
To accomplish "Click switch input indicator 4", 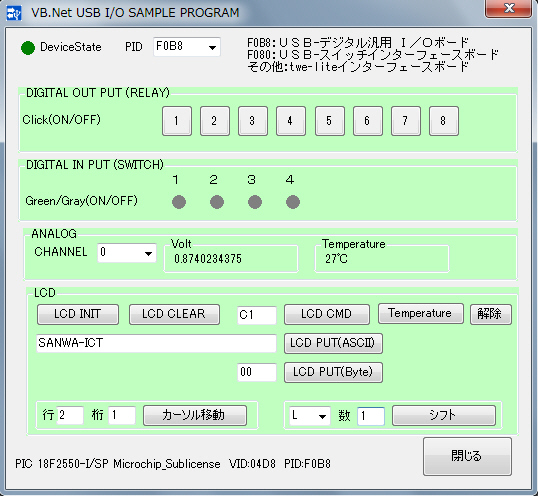I will click(x=293, y=202).
